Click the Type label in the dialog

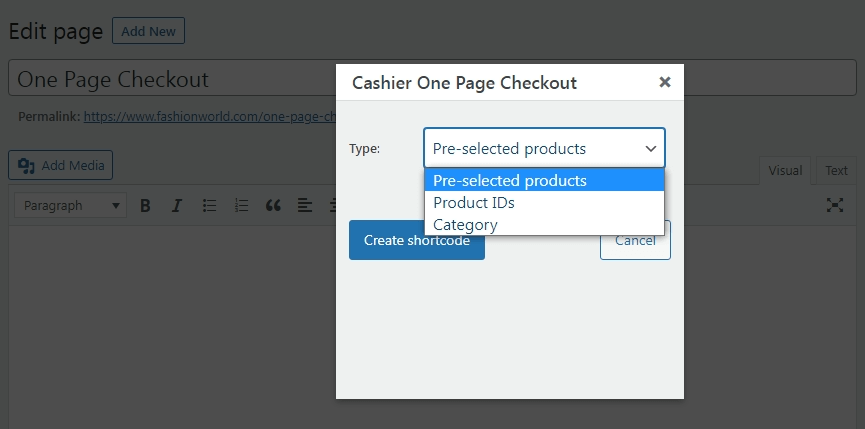tap(365, 148)
